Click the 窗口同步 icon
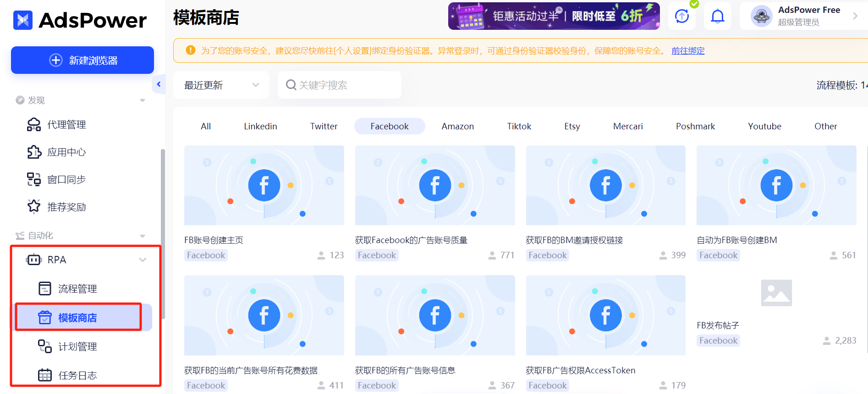 click(x=34, y=180)
